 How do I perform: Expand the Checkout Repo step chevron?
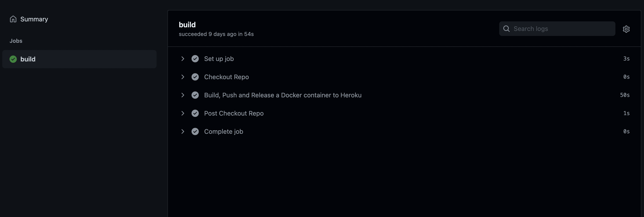click(183, 77)
